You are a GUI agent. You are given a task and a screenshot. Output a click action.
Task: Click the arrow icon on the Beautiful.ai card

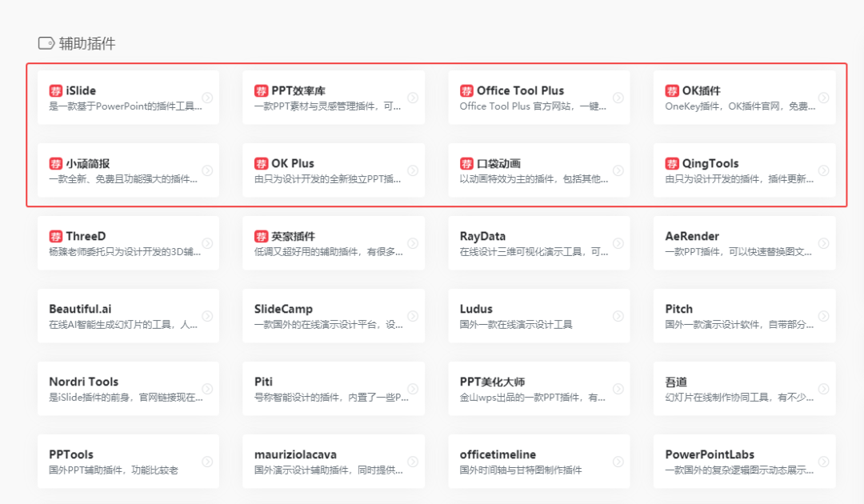click(207, 316)
